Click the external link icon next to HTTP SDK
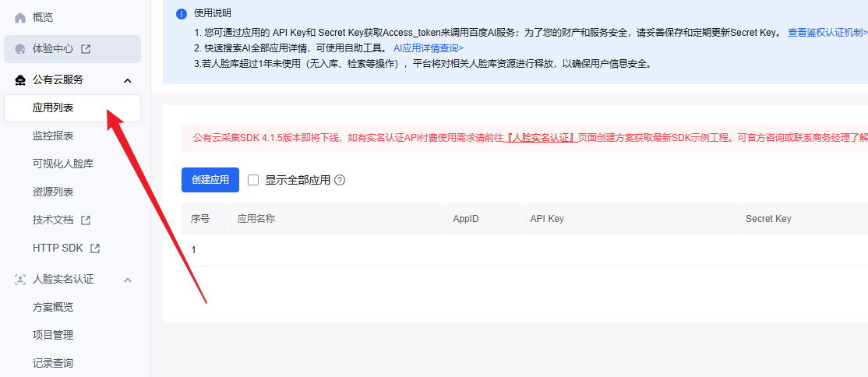 point(95,248)
